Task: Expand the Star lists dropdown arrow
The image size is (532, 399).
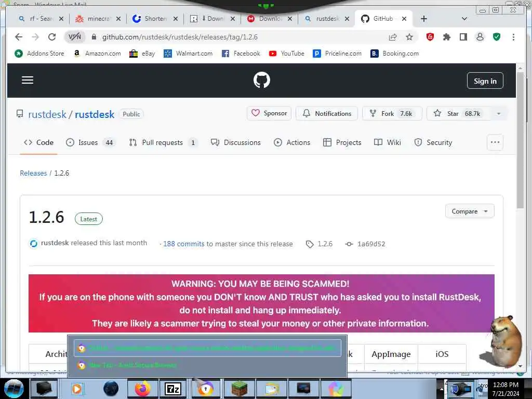Action: pos(499,114)
